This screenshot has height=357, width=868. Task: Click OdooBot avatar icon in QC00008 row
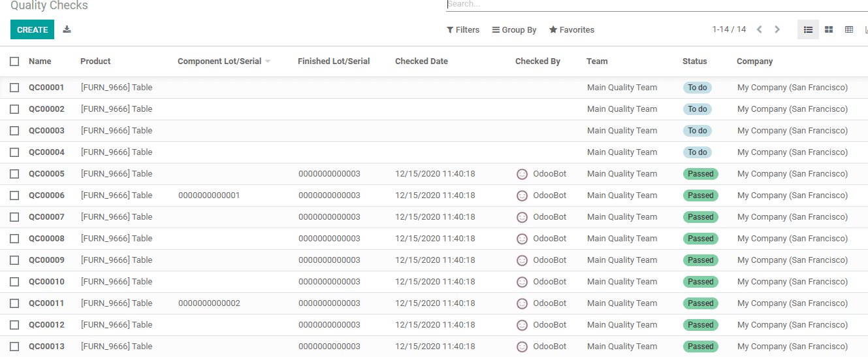pos(522,239)
